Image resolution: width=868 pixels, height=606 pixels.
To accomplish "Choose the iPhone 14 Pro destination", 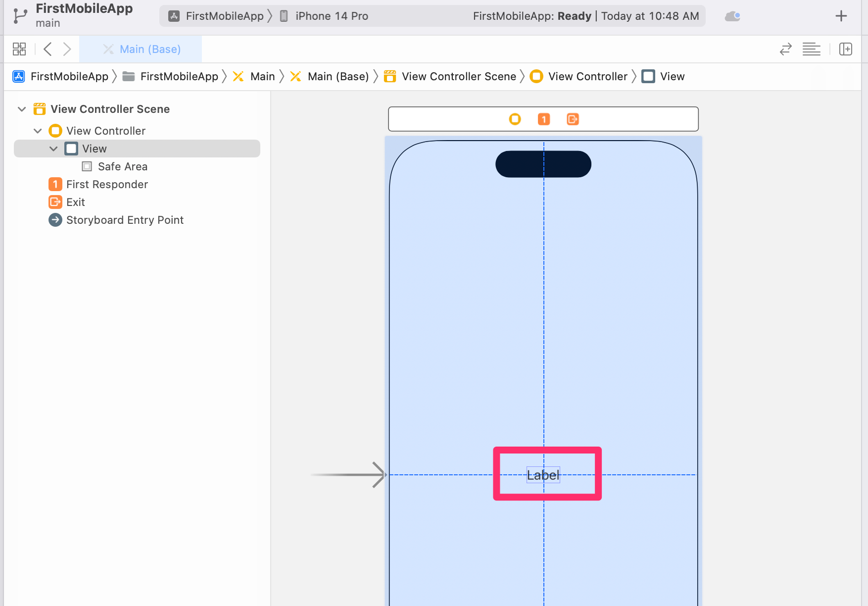I will (325, 16).
